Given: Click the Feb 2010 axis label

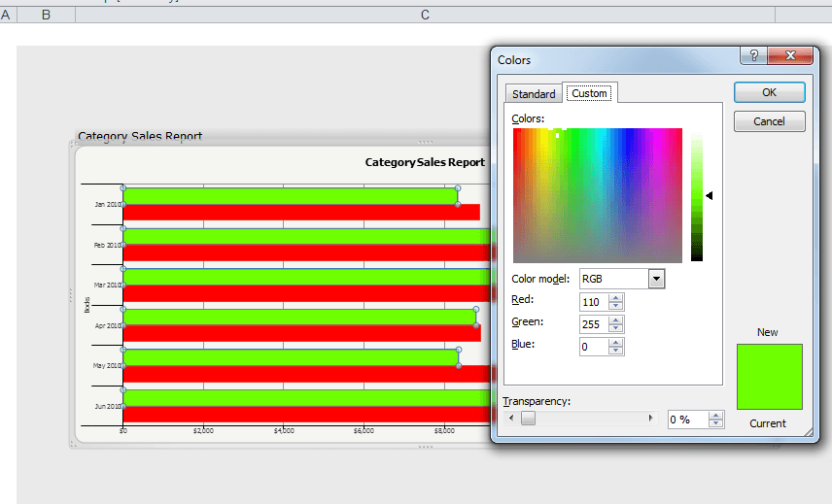Looking at the screenshot, I should point(107,245).
